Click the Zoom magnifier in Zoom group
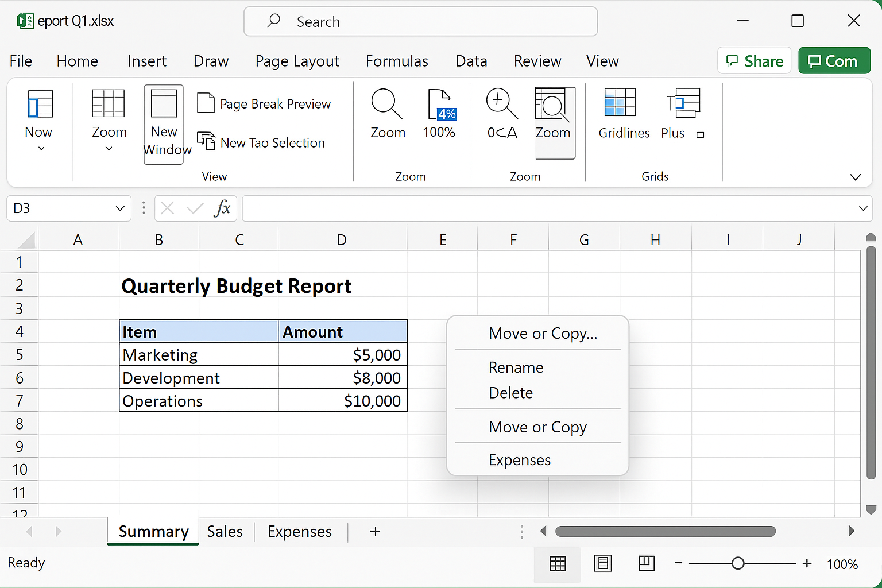The height and width of the screenshot is (588, 882). (387, 105)
